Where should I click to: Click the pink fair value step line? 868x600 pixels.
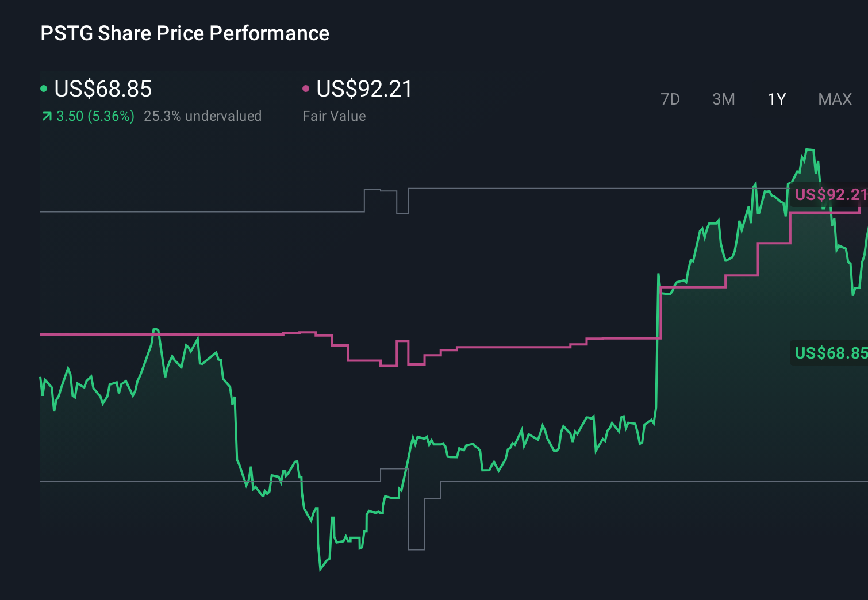tap(517, 347)
